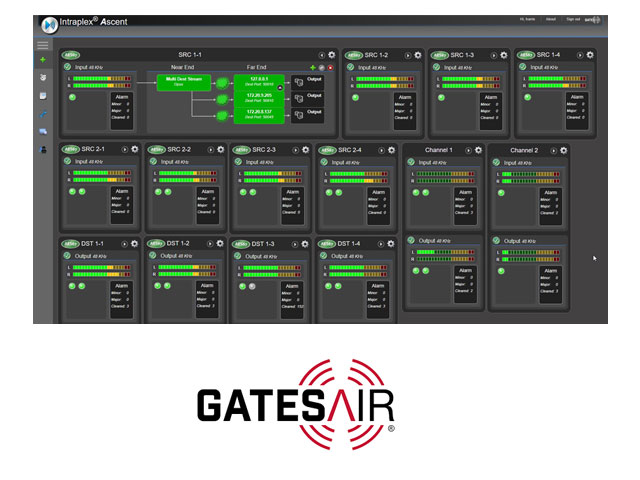Select the 172.20.8.137 destination block
Screen dimensions: 640x480
[259, 115]
